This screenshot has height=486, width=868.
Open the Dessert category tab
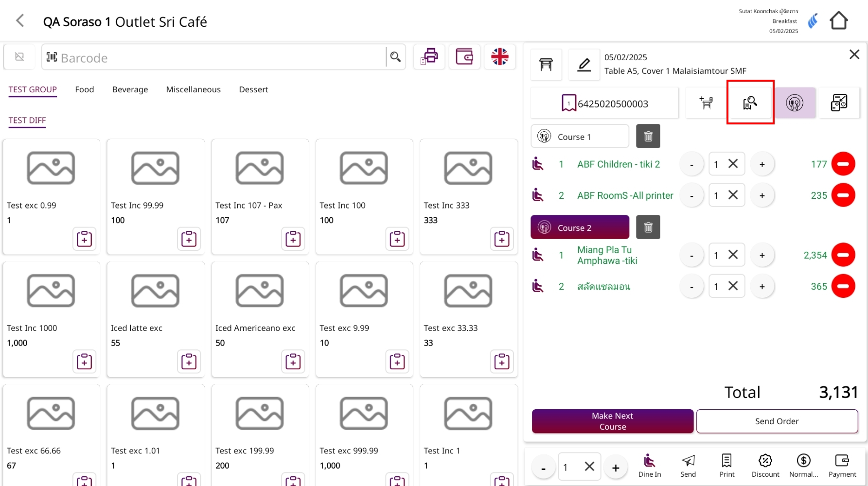(x=253, y=89)
